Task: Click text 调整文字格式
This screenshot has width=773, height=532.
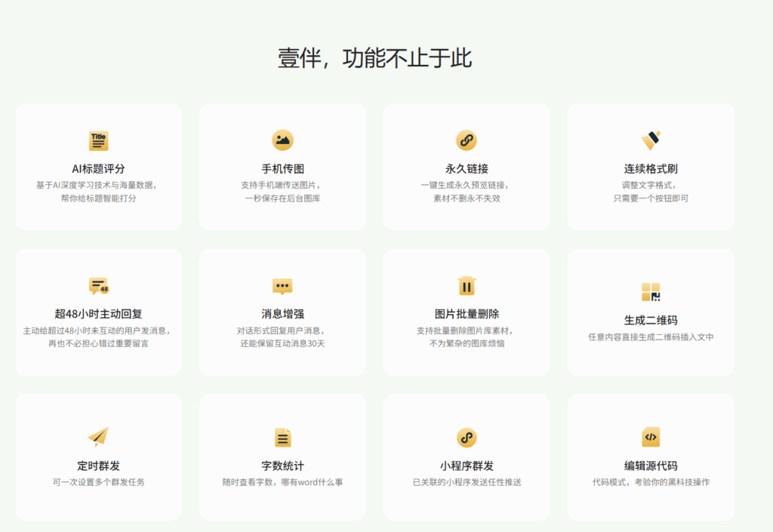Action: [647, 185]
